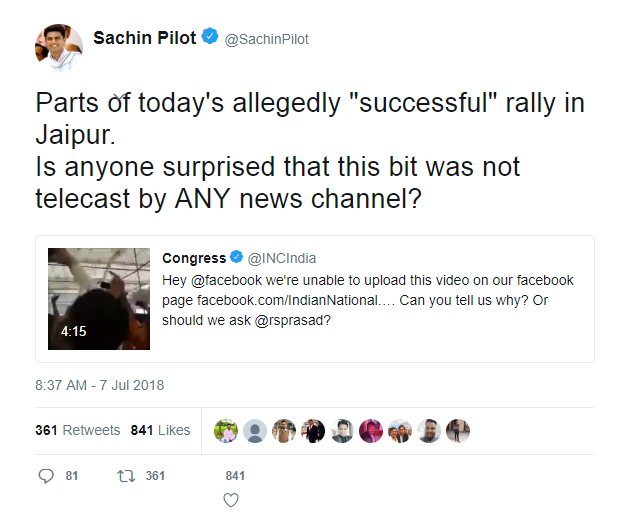
Task: Click the last liker avatar in row
Action: pos(458,431)
